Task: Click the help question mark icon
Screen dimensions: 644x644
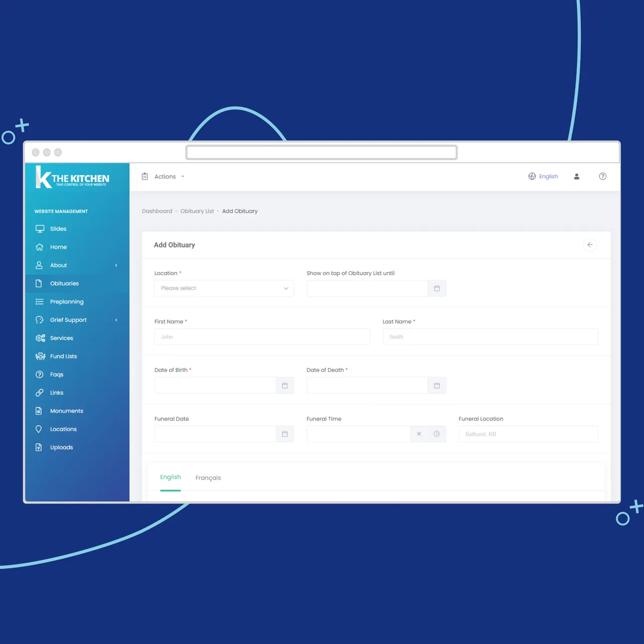Action: tap(602, 177)
